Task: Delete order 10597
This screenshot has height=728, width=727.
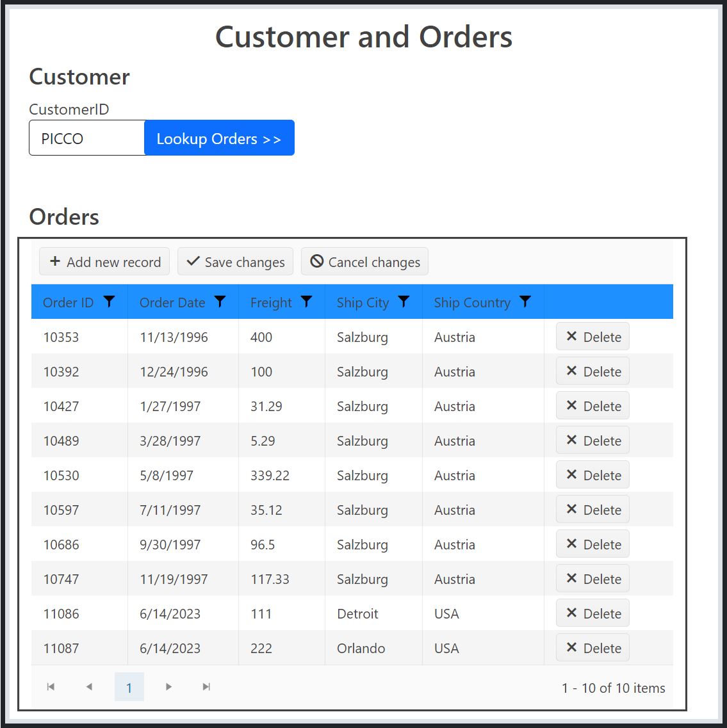Action: tap(592, 509)
